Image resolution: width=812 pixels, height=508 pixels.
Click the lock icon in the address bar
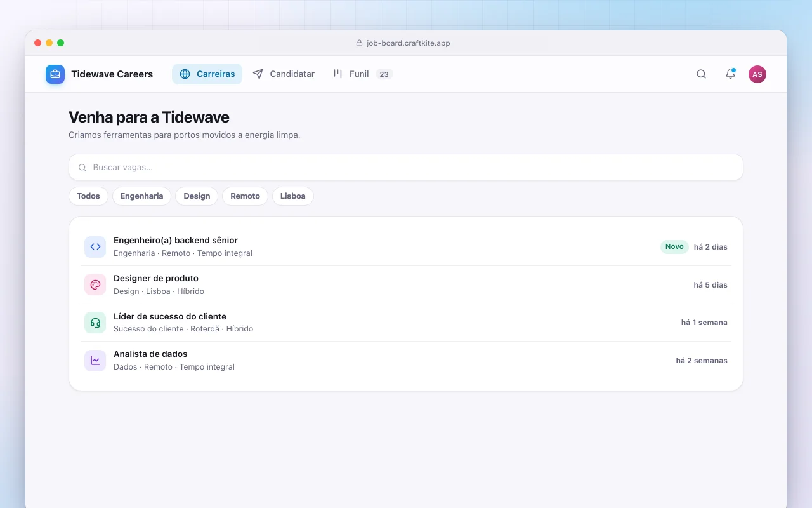360,43
